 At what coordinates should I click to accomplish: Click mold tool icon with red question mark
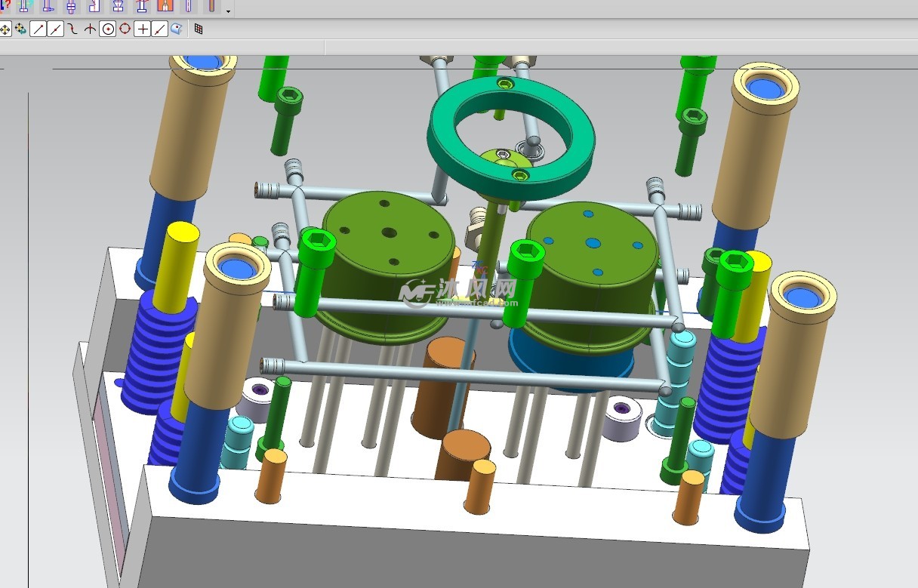[5, 6]
